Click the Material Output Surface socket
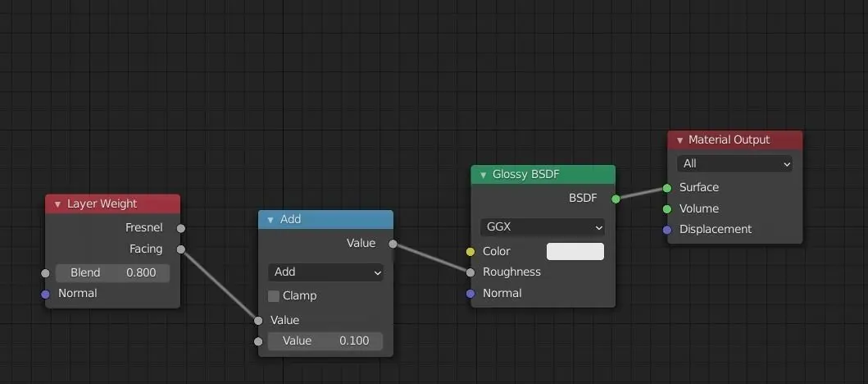The width and height of the screenshot is (868, 384). tap(667, 188)
